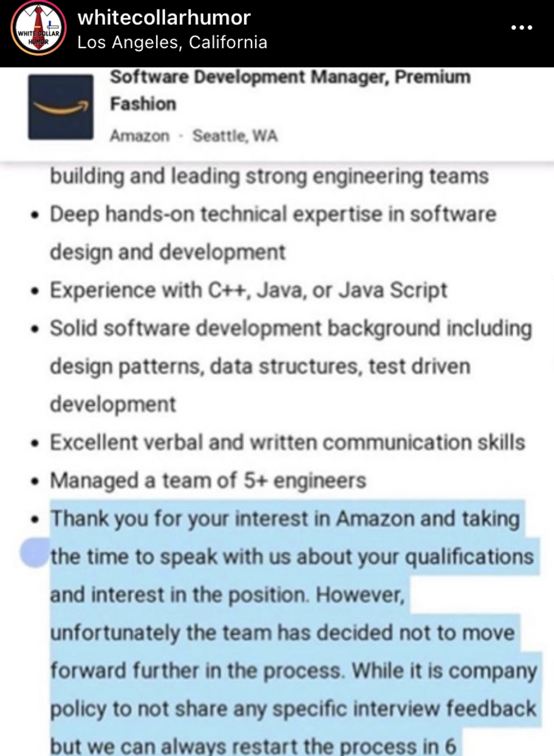Tap the Amazon smile logo thumbnail
Image resolution: width=554 pixels, height=756 pixels.
tap(61, 107)
